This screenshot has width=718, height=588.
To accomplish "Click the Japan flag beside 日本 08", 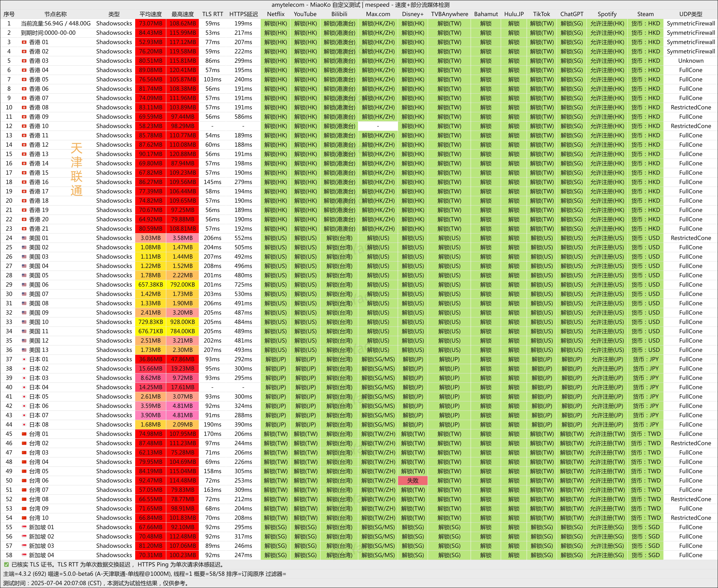I will point(24,424).
